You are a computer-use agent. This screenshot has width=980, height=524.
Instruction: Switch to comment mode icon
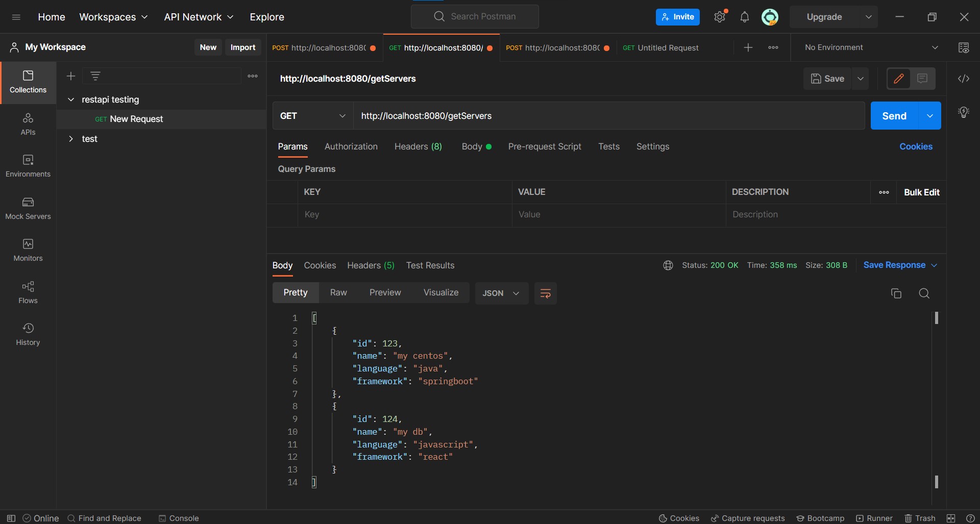922,79
